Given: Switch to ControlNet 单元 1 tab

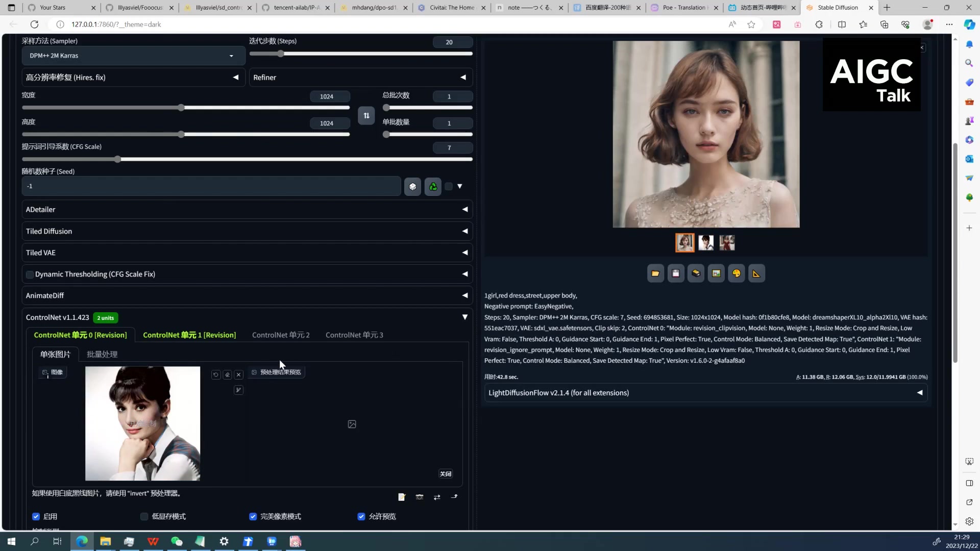Looking at the screenshot, I should [x=189, y=335].
